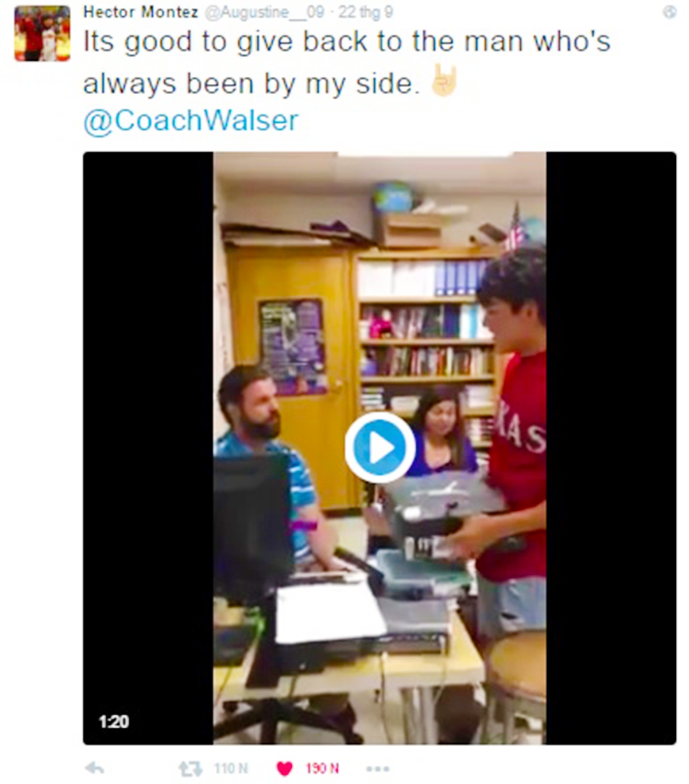This screenshot has height=784, width=689.
Task: Reply to the tweet using the arrow icon
Action: point(95,768)
